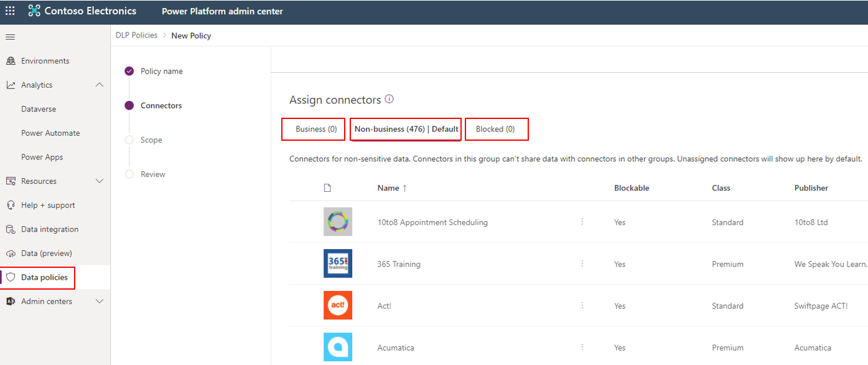Select the Connectors wizard step

click(x=161, y=106)
